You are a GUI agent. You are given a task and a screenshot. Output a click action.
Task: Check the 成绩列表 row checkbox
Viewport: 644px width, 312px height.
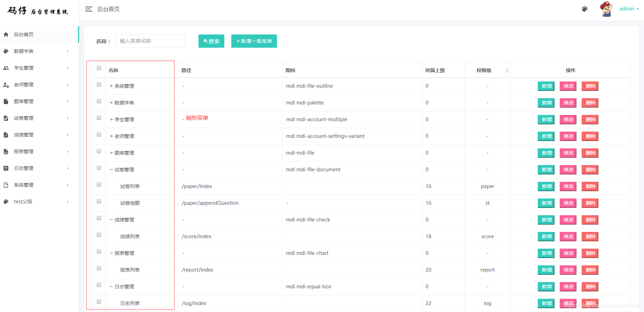(x=99, y=235)
